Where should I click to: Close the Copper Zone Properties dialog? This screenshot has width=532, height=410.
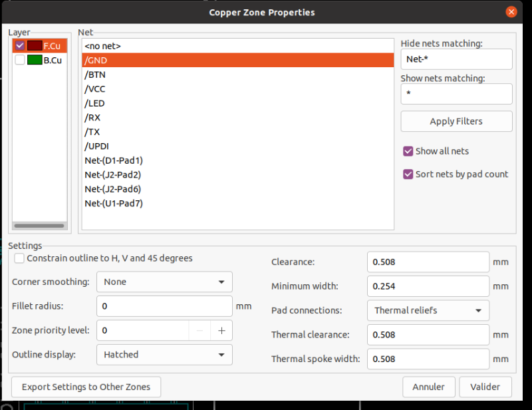(511, 12)
